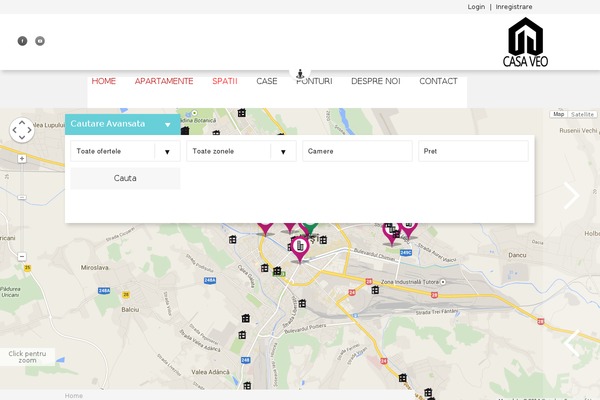Select the green map pin near Iași centre
The width and height of the screenshot is (600, 400).
310,229
